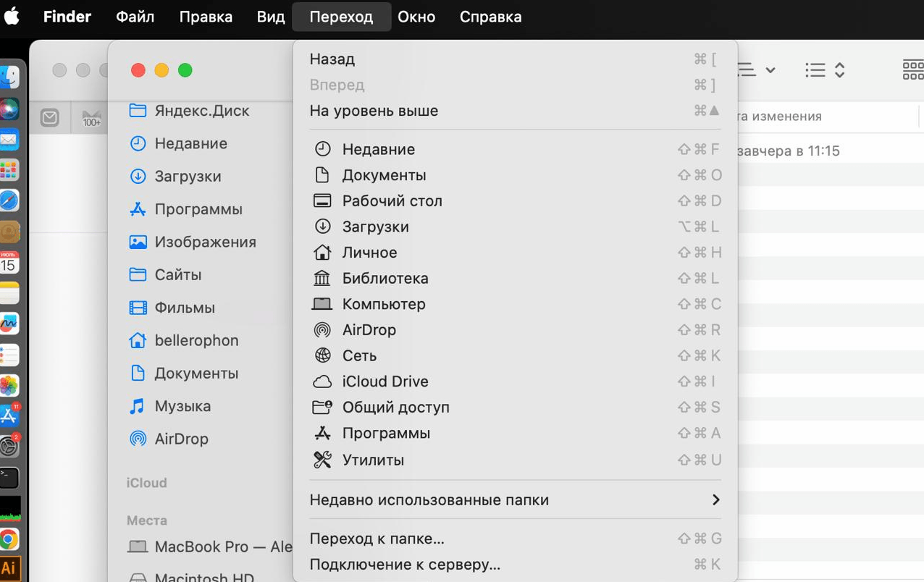Click the Общий доступ folder icon
The height and width of the screenshot is (582, 924).
[x=322, y=407]
